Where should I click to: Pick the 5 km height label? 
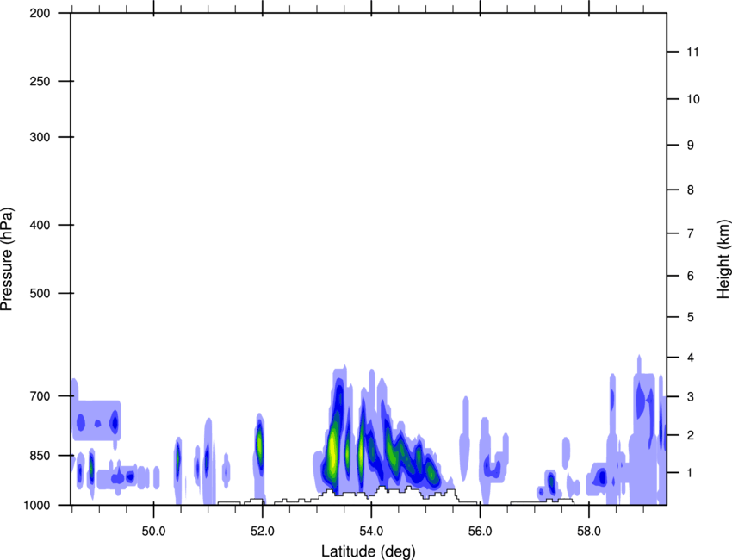click(691, 317)
